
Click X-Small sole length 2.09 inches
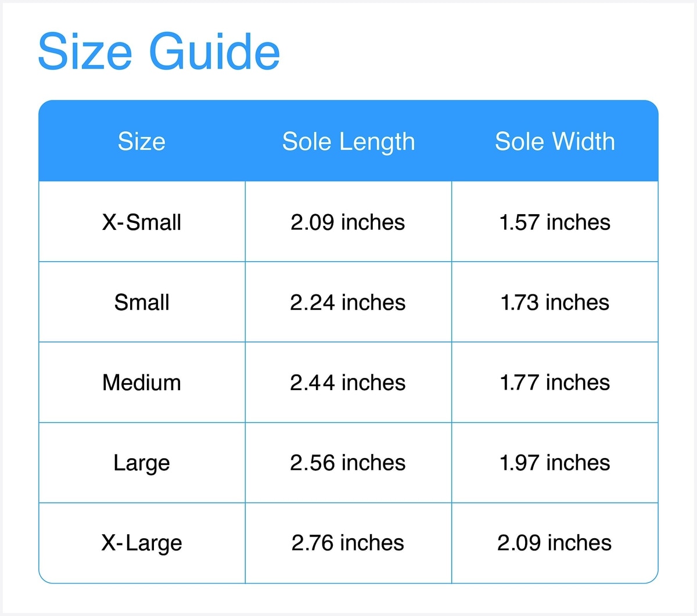coord(348,222)
